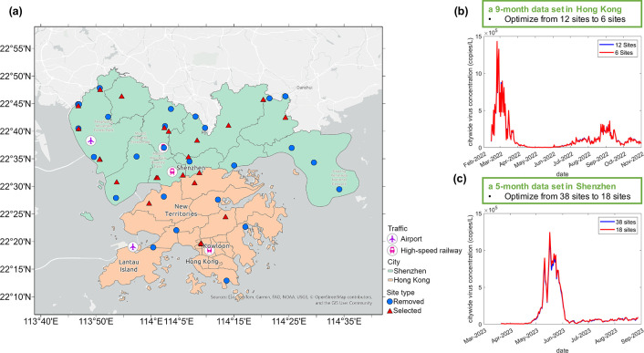644x353 pixels.
Task: Click the easternmost removed site in Shenzhen
Action: click(339, 189)
